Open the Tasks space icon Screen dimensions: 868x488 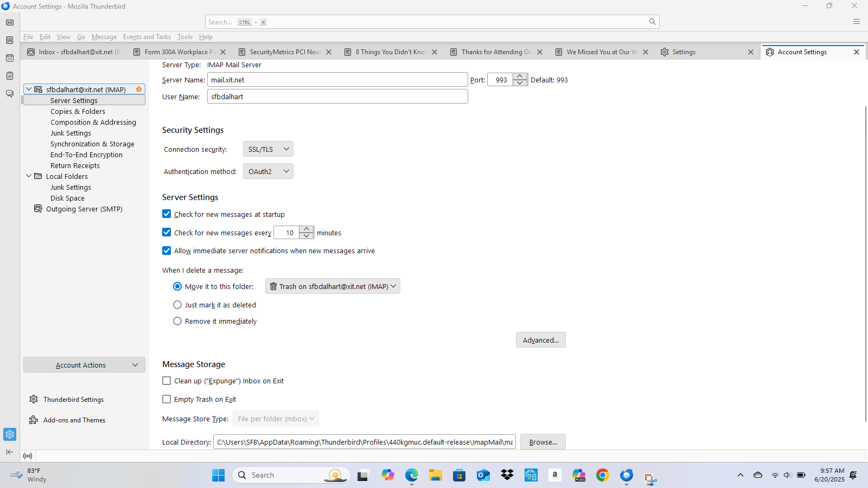pyautogui.click(x=10, y=76)
